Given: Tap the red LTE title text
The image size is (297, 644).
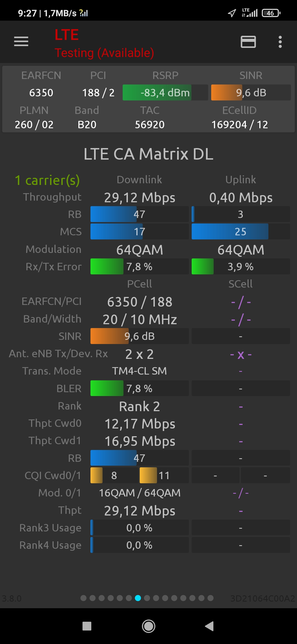Looking at the screenshot, I should click(x=67, y=35).
